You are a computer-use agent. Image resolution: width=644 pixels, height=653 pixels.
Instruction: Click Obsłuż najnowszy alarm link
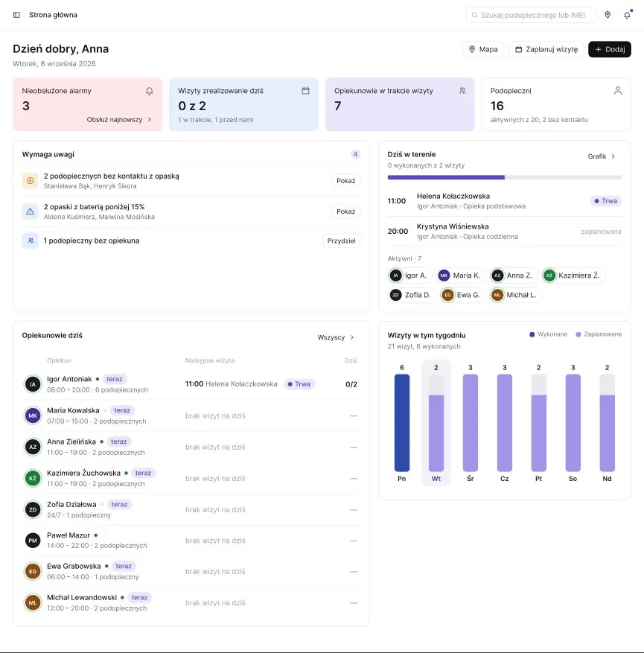118,120
